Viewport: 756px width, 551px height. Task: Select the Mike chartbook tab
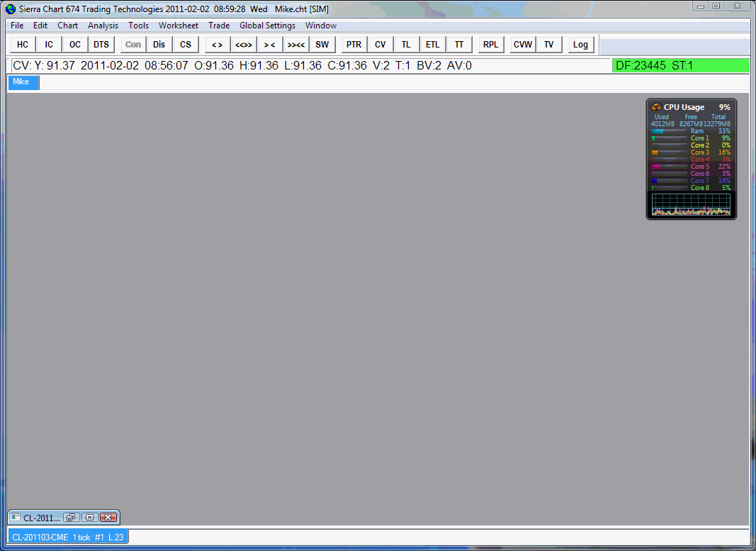tap(23, 82)
